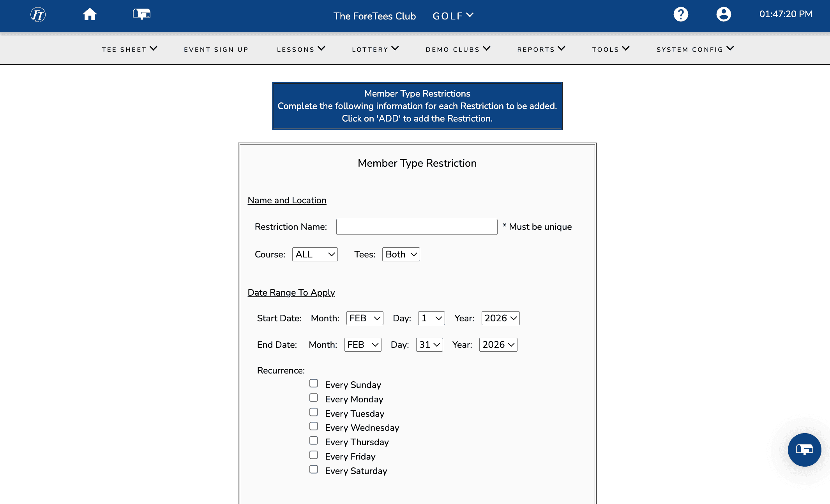
Task: Click the clock time display
Action: [786, 14]
